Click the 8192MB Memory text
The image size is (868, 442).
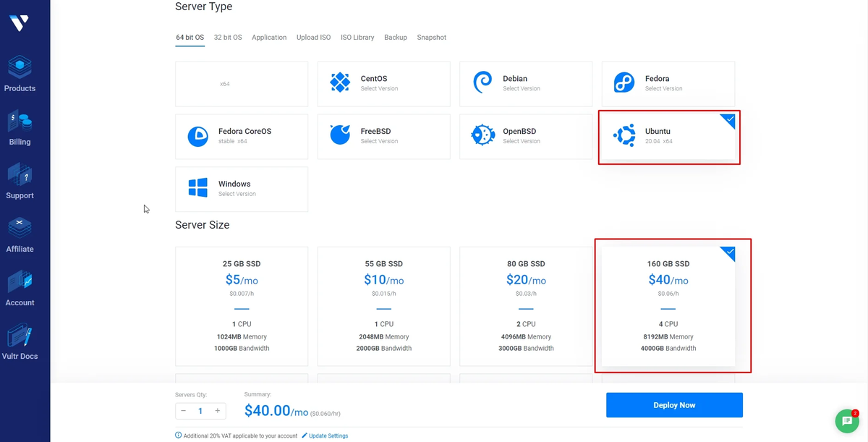668,337
